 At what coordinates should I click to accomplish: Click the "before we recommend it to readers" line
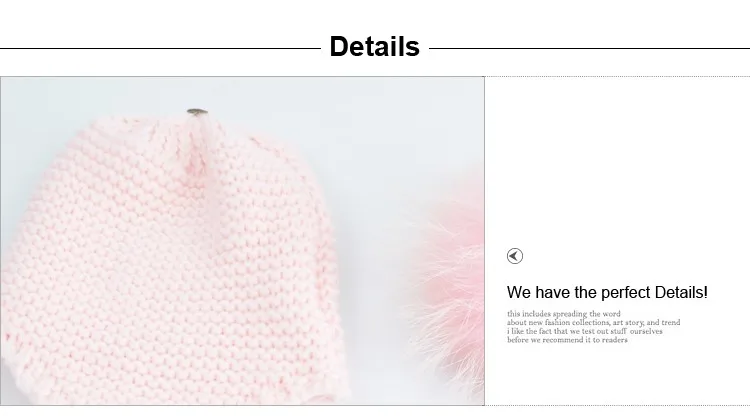pyautogui.click(x=567, y=339)
